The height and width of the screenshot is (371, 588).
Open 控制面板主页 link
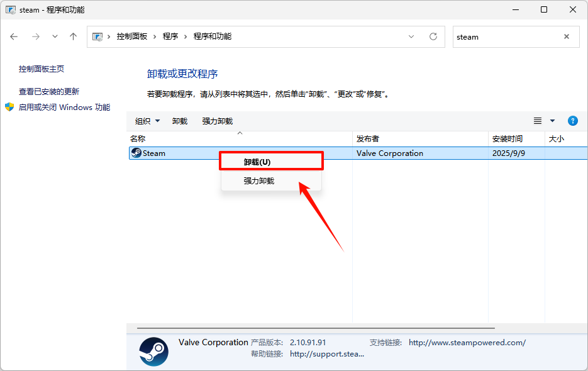point(42,69)
